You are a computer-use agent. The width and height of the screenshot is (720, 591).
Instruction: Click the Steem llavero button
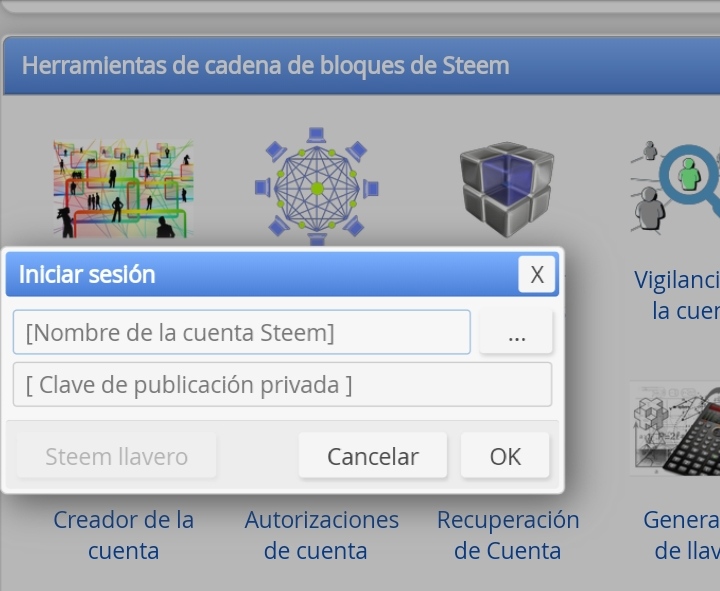(x=117, y=456)
